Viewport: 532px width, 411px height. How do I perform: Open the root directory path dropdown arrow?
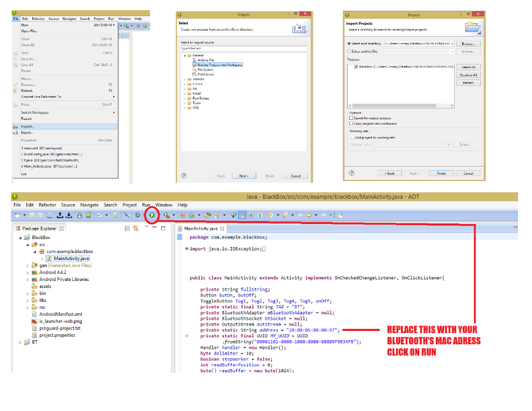452,44
